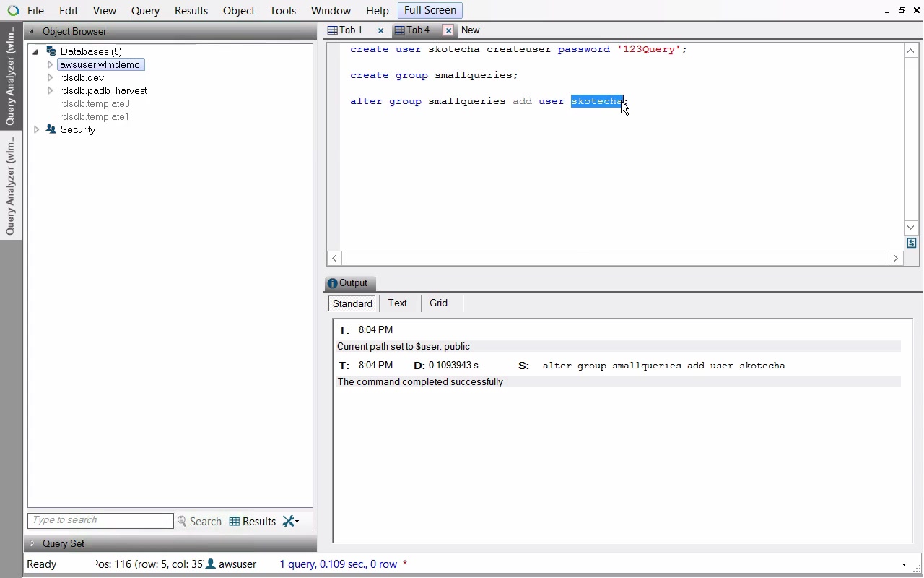Click the Databases stack icon in tree
924x578 pixels.
[x=51, y=51]
